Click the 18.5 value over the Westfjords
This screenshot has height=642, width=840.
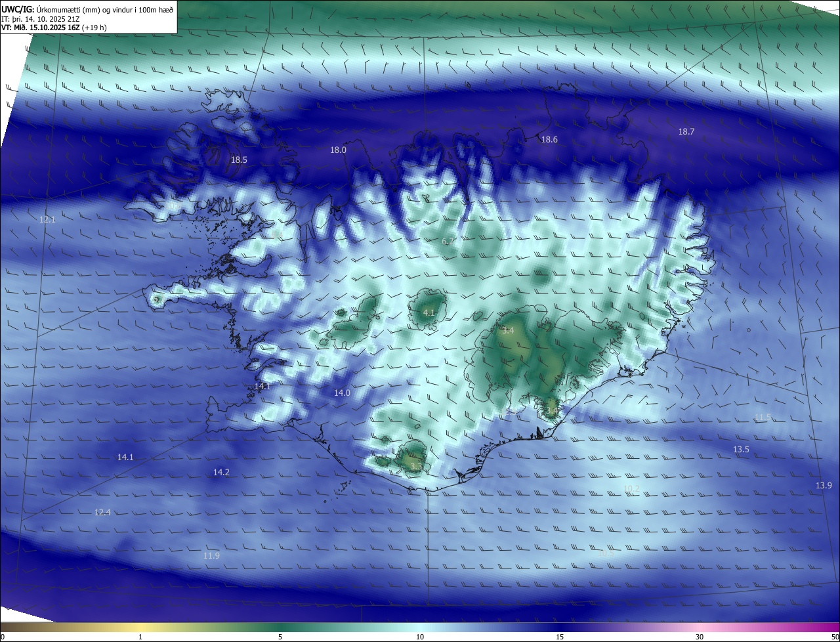pyautogui.click(x=239, y=160)
